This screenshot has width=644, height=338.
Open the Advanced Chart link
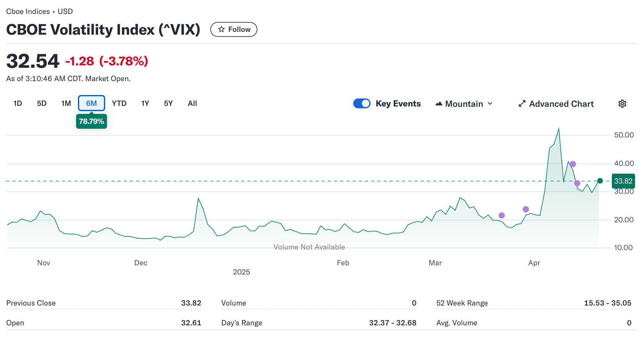pyautogui.click(x=561, y=104)
